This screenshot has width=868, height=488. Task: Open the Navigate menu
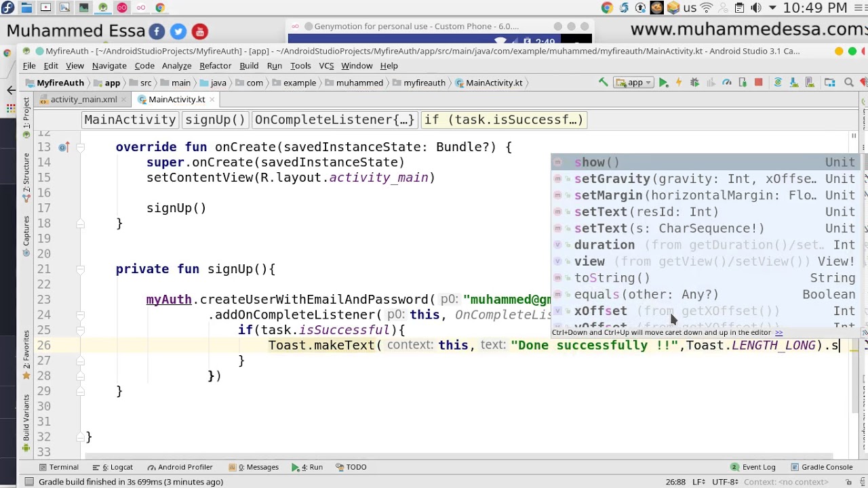(x=109, y=66)
